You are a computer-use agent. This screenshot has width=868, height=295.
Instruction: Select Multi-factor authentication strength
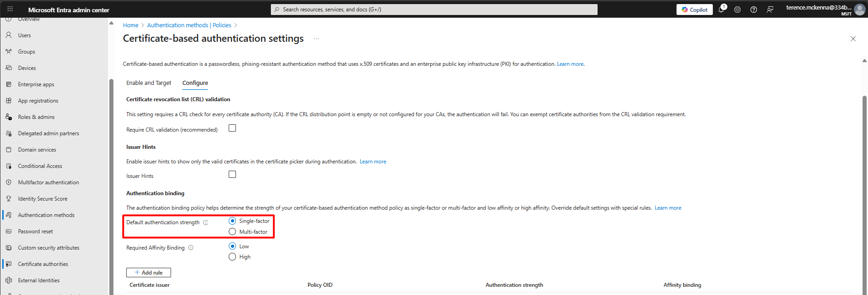click(232, 232)
